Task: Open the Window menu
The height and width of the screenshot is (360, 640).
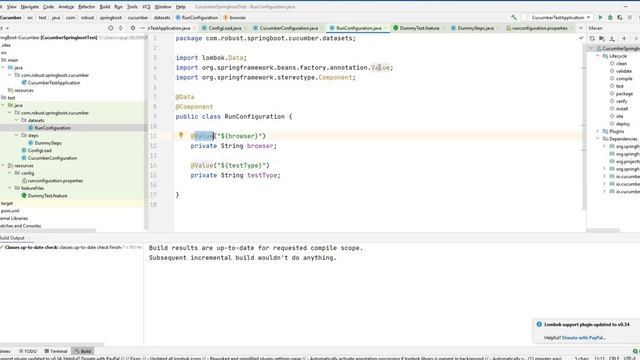Action: pyautogui.click(x=163, y=7)
